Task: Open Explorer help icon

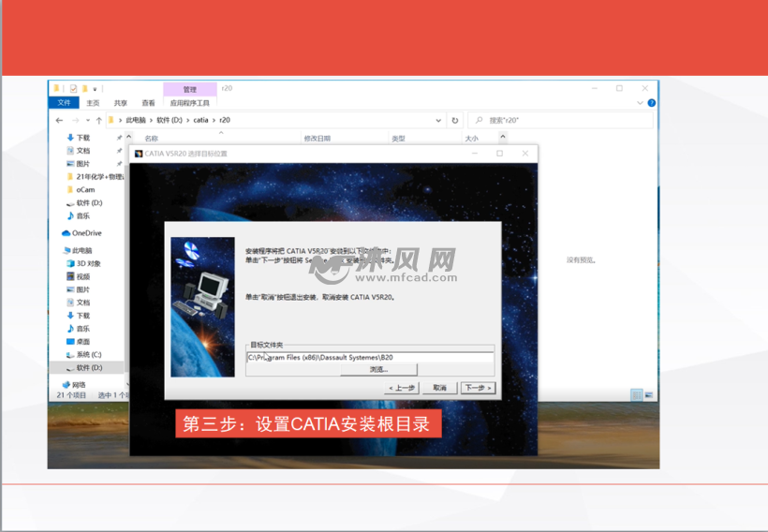Action: pyautogui.click(x=652, y=103)
